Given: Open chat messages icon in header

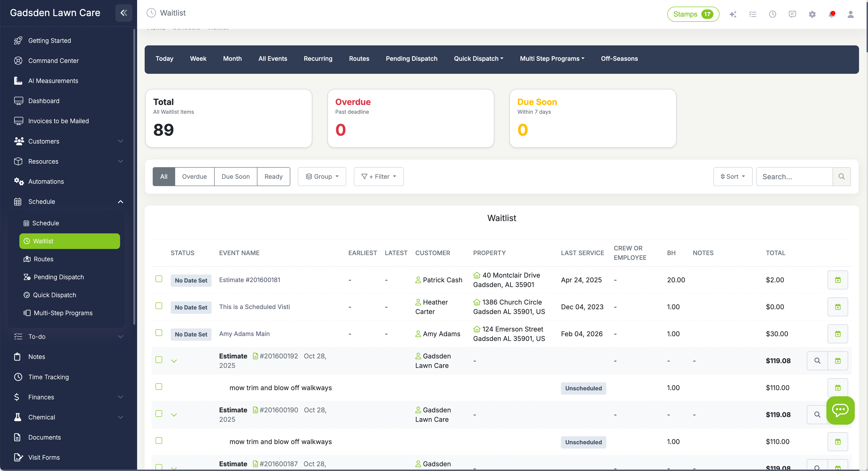Looking at the screenshot, I should [792, 14].
